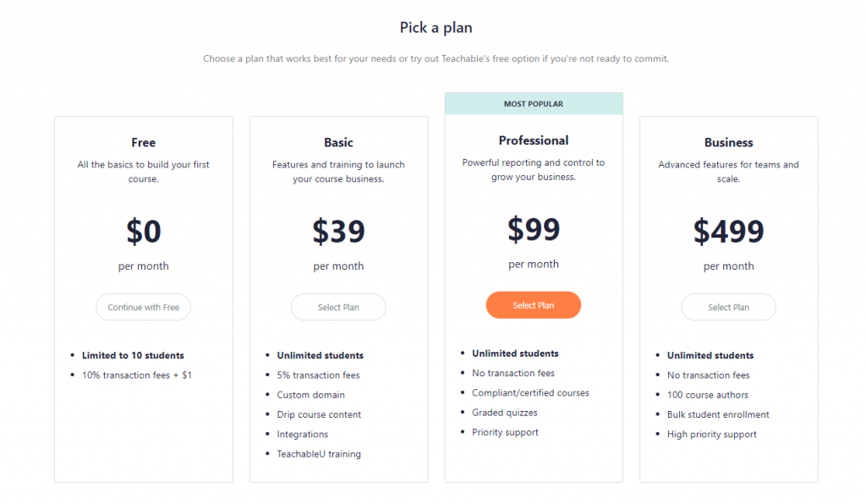Click Bulk student enrollment feature
The image size is (866, 504).
pyautogui.click(x=718, y=414)
